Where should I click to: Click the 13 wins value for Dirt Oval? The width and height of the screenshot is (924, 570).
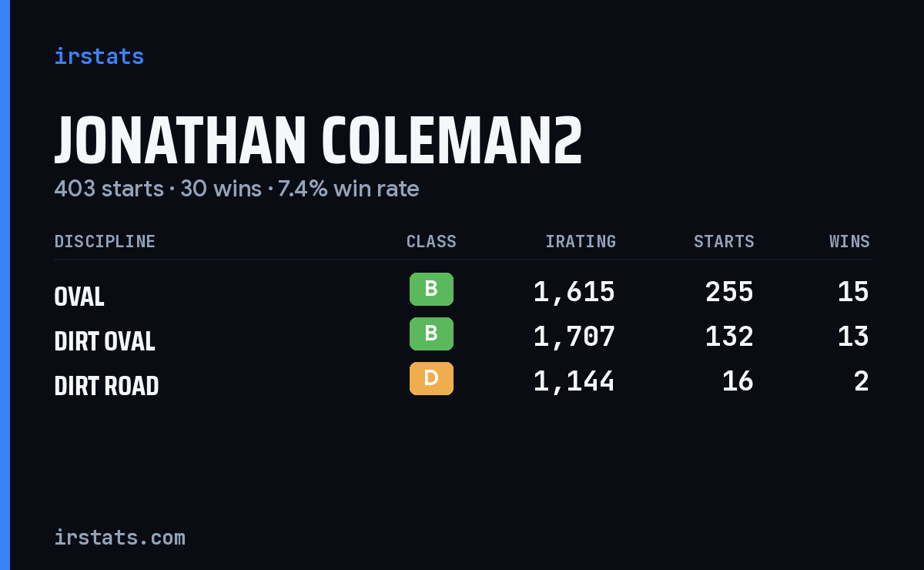(853, 337)
